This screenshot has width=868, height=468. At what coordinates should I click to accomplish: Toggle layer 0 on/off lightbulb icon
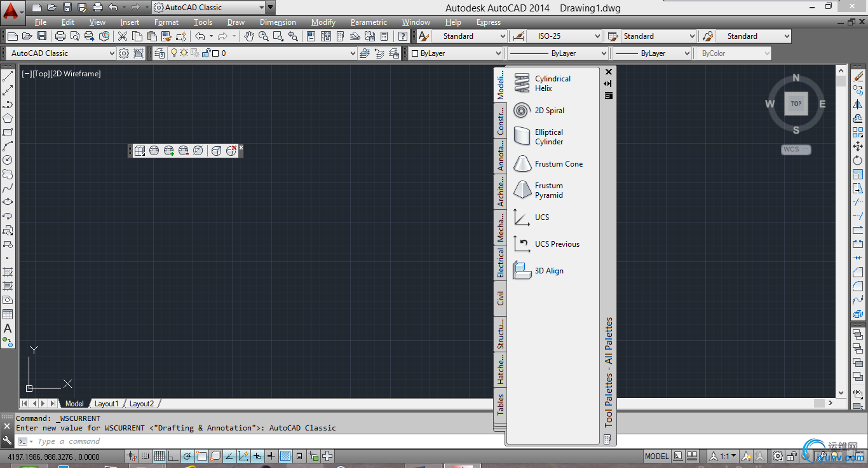[x=174, y=53]
